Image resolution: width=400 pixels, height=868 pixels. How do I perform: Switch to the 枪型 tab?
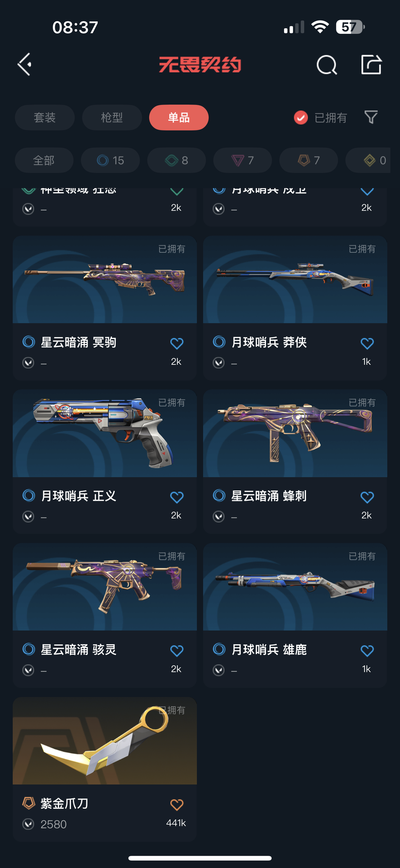(x=112, y=118)
